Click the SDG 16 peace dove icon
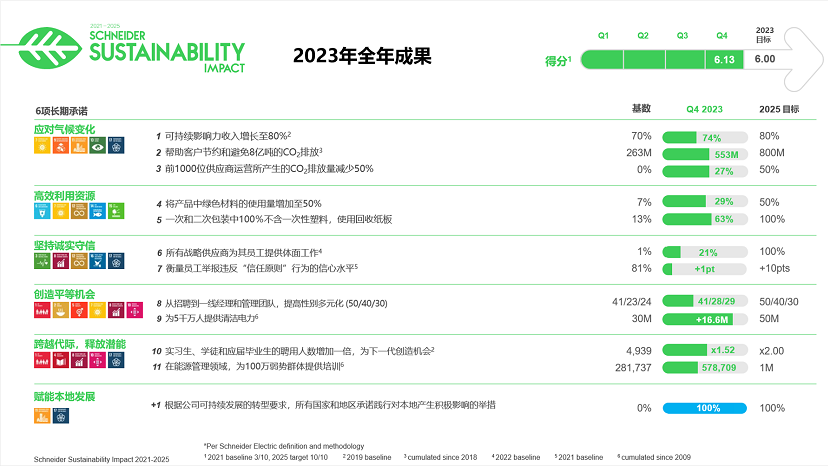This screenshot has height=466, width=828. 98,260
